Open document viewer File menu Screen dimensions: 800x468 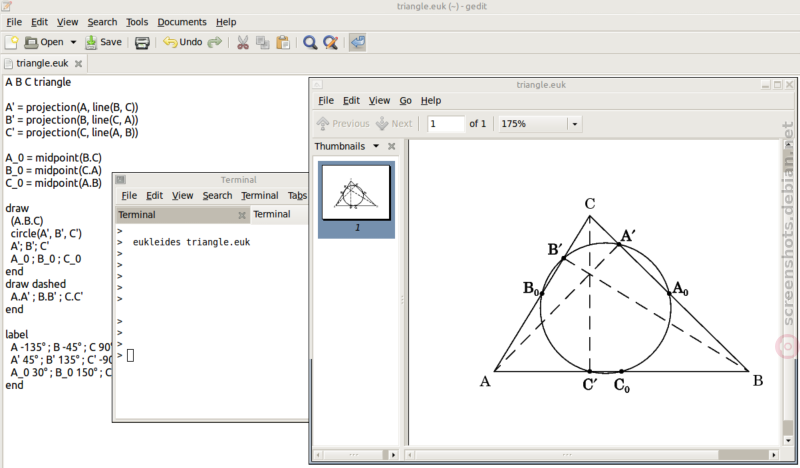coord(326,101)
